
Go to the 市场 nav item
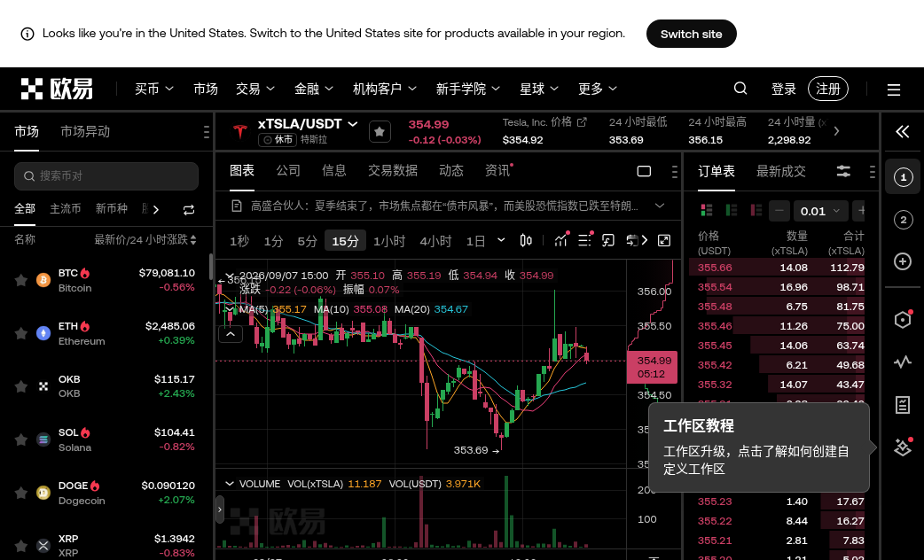point(206,89)
